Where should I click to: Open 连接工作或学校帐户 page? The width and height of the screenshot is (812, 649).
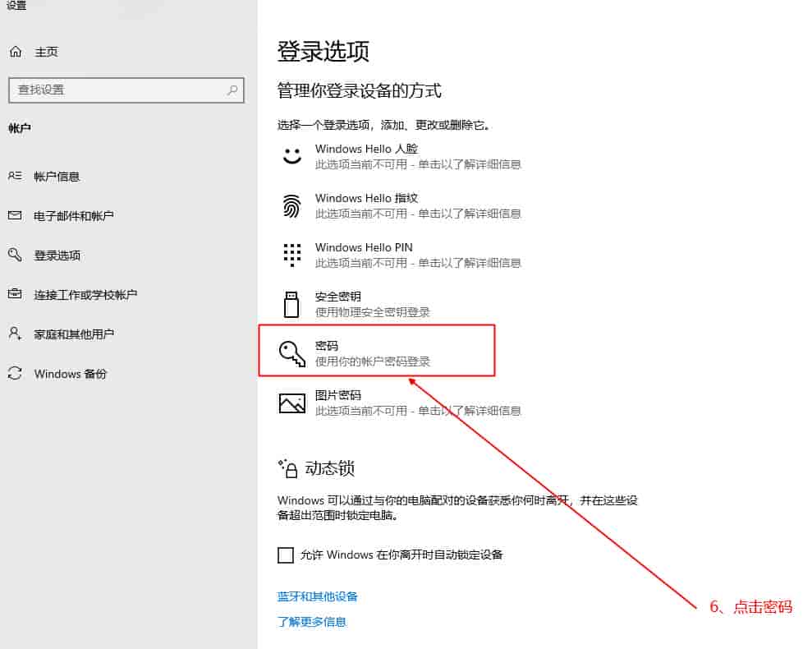[85, 294]
